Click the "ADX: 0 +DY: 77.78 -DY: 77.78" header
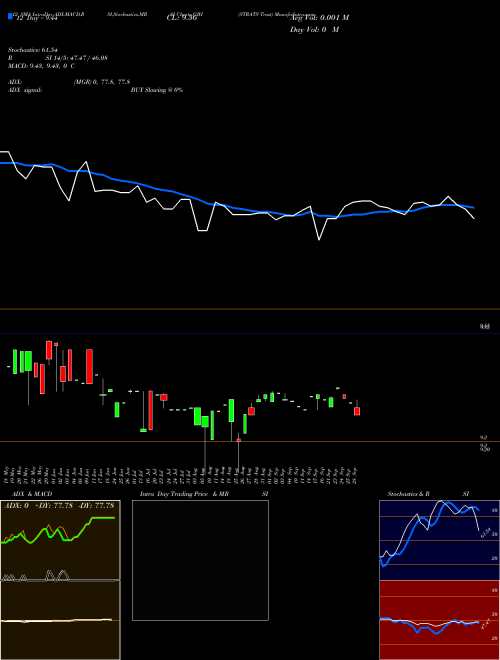The width and height of the screenshot is (500, 660). [x=59, y=505]
